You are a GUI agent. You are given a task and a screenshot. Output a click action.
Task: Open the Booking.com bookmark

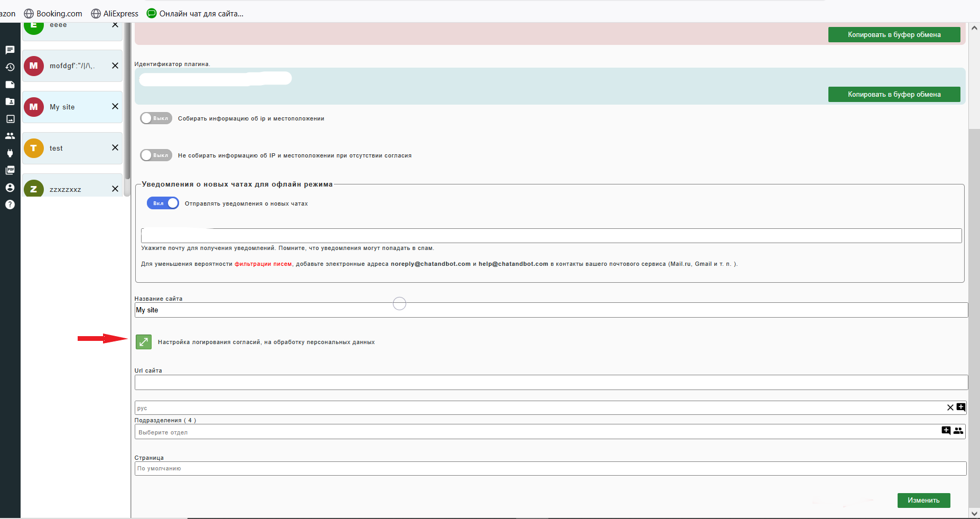pyautogui.click(x=53, y=14)
